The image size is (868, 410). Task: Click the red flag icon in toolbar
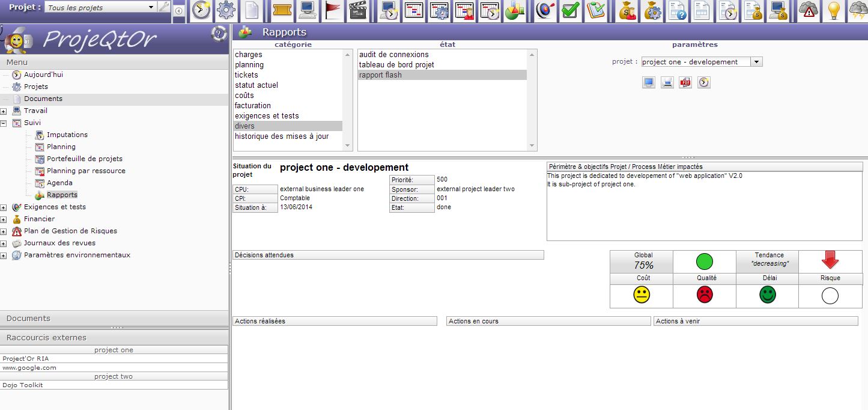click(333, 10)
